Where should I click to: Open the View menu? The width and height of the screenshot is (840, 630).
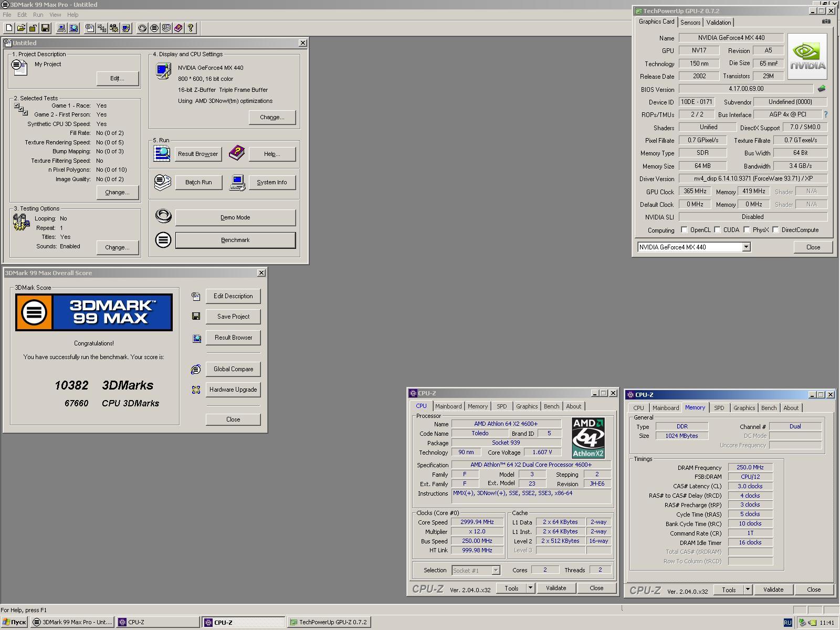click(55, 15)
